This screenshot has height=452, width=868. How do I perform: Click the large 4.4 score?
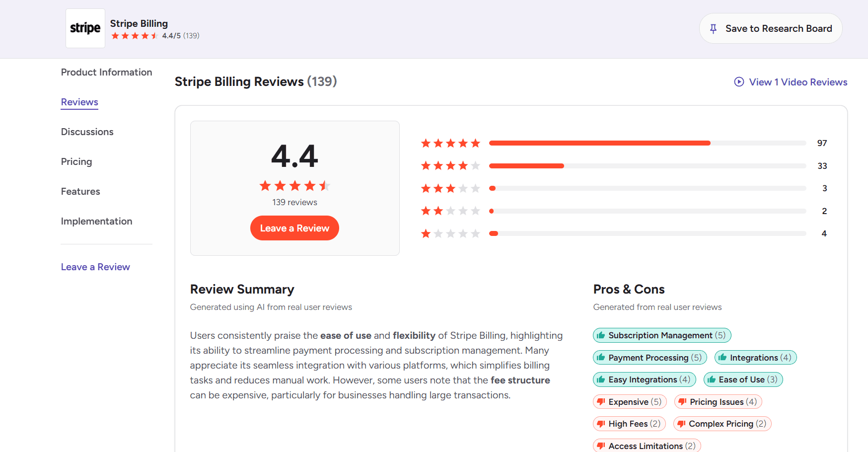pos(295,156)
